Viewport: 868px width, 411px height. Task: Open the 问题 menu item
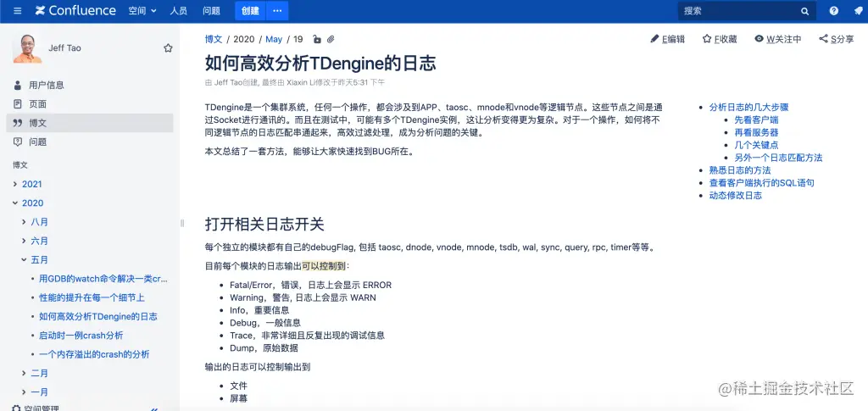[x=211, y=10]
